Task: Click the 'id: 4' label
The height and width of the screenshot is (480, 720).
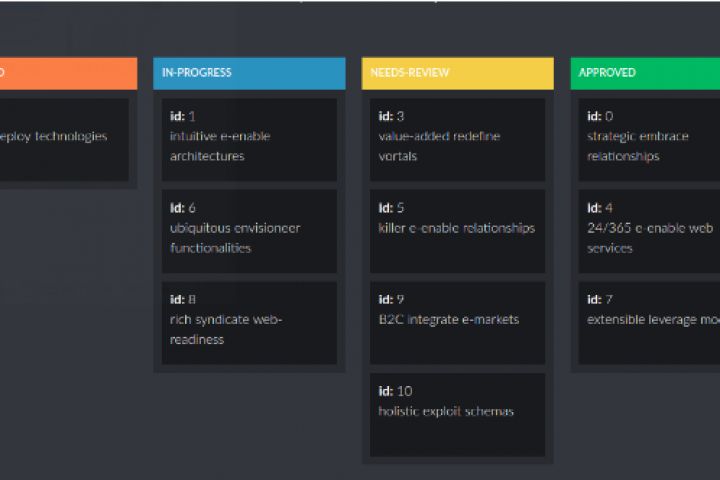Action: click(600, 208)
